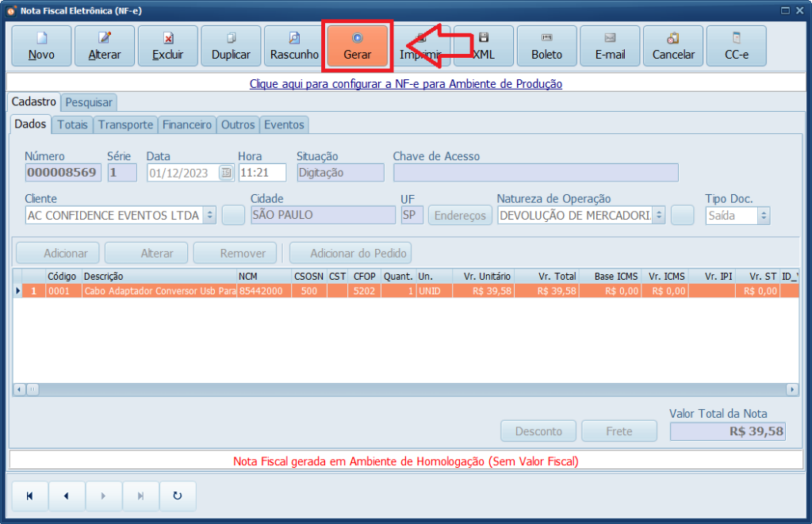Expand the Natureza de Operação dropdown
This screenshot has height=524, width=812.
658,215
